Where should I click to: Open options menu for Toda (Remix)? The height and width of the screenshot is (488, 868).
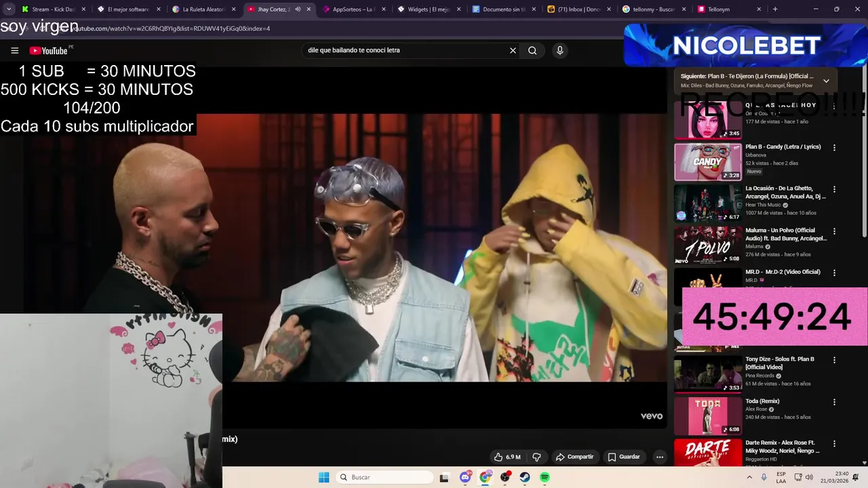pyautogui.click(x=834, y=402)
